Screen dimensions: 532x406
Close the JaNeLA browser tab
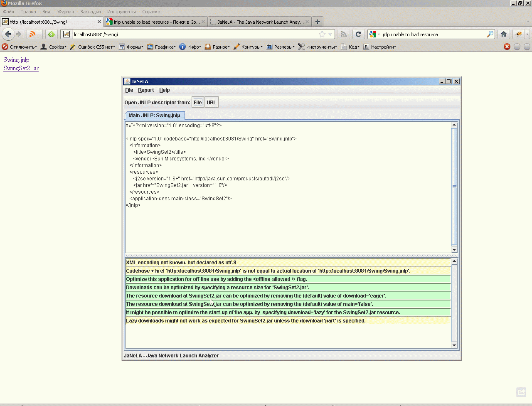pyautogui.click(x=307, y=22)
